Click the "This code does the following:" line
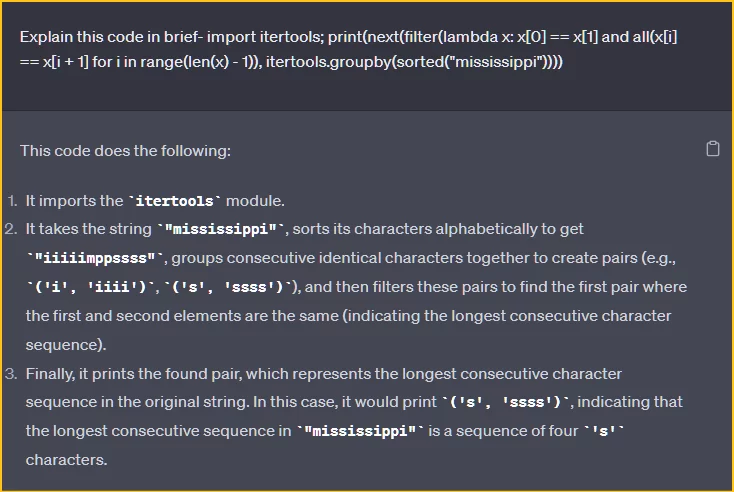734x492 pixels. (125, 151)
